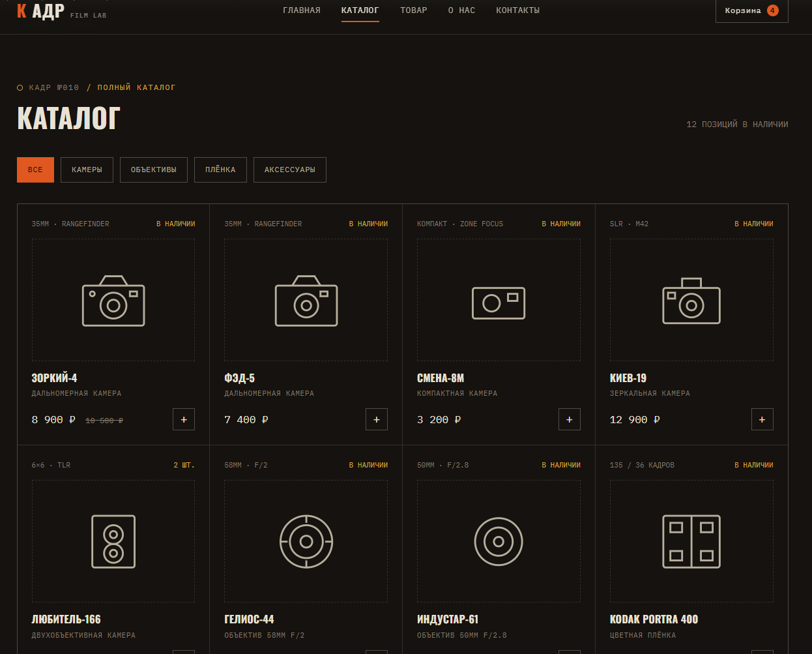Click the Компакт · Zone Focus tag
Viewport: 812px width, 654px height.
pos(460,224)
